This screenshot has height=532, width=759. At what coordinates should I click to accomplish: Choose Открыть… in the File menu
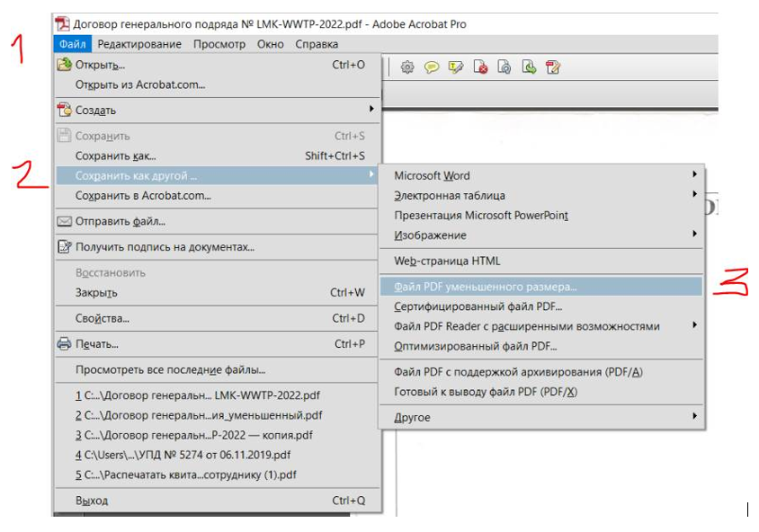click(217, 65)
